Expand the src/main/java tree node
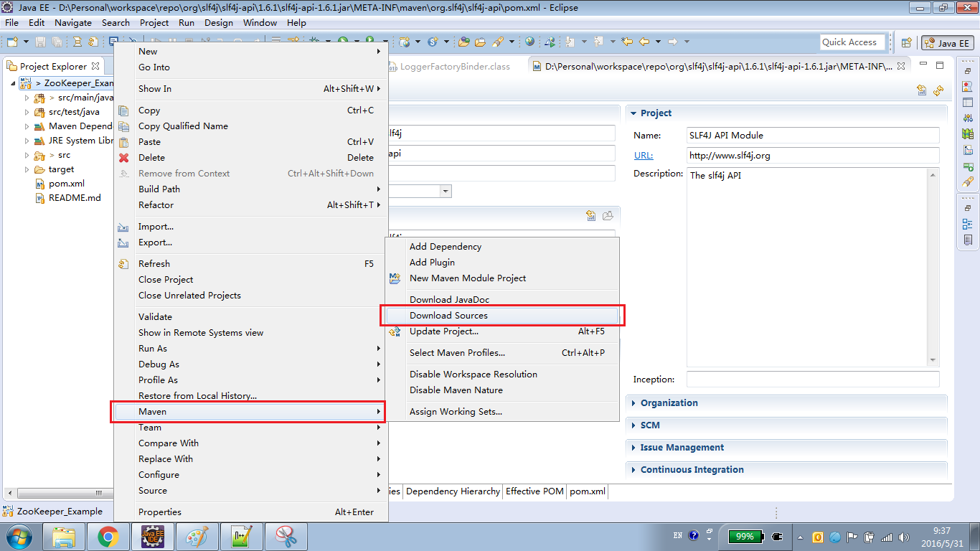The height and width of the screenshot is (551, 980). coord(27,98)
